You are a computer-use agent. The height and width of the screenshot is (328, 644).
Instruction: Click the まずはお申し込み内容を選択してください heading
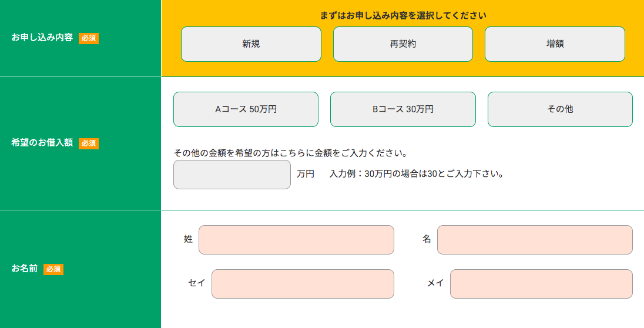pyautogui.click(x=403, y=15)
